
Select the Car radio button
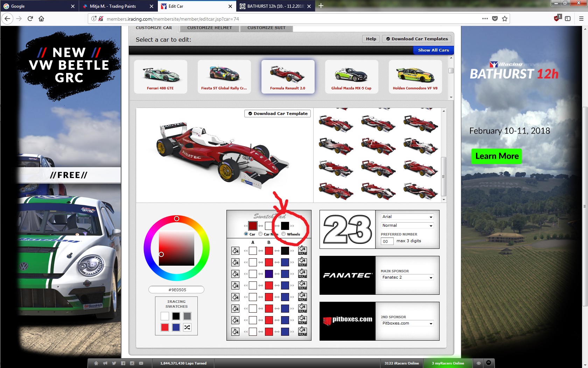click(246, 234)
